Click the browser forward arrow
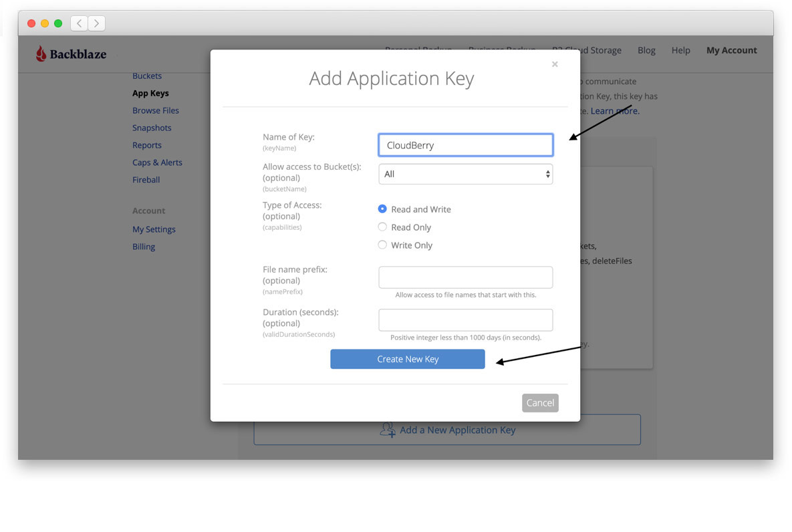This screenshot has height=532, width=792. click(x=96, y=22)
